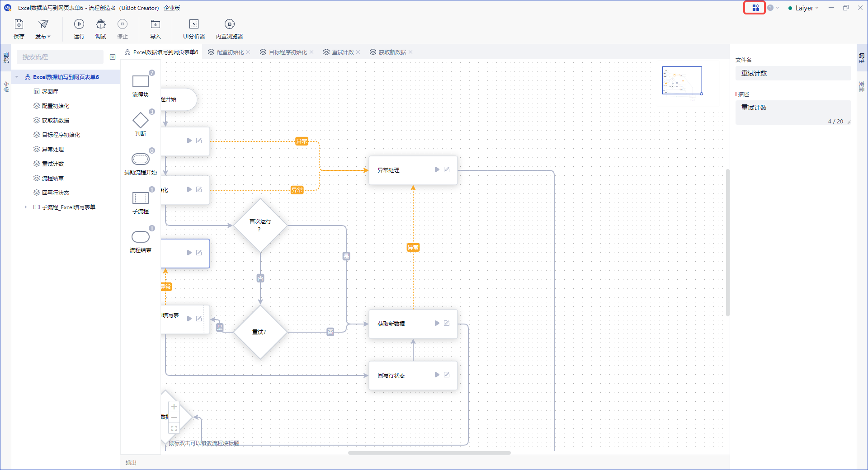
Task: Click the canvas horizontal scrollbar
Action: point(429,452)
